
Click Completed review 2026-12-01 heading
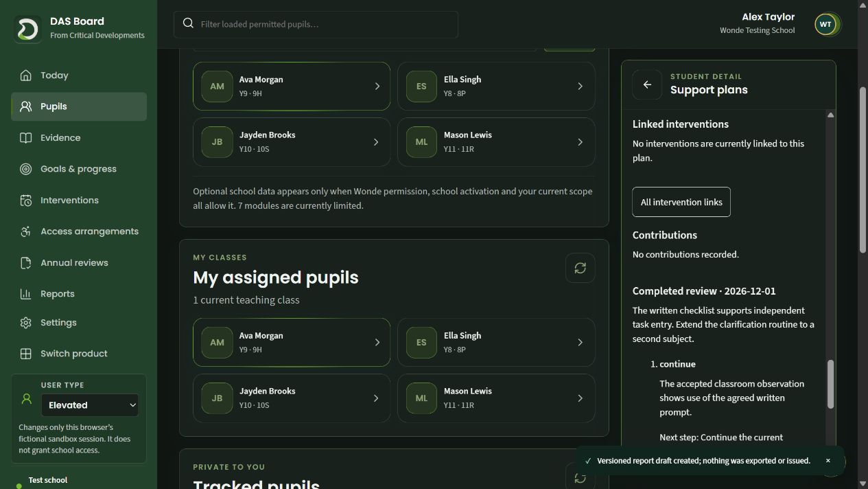704,291
